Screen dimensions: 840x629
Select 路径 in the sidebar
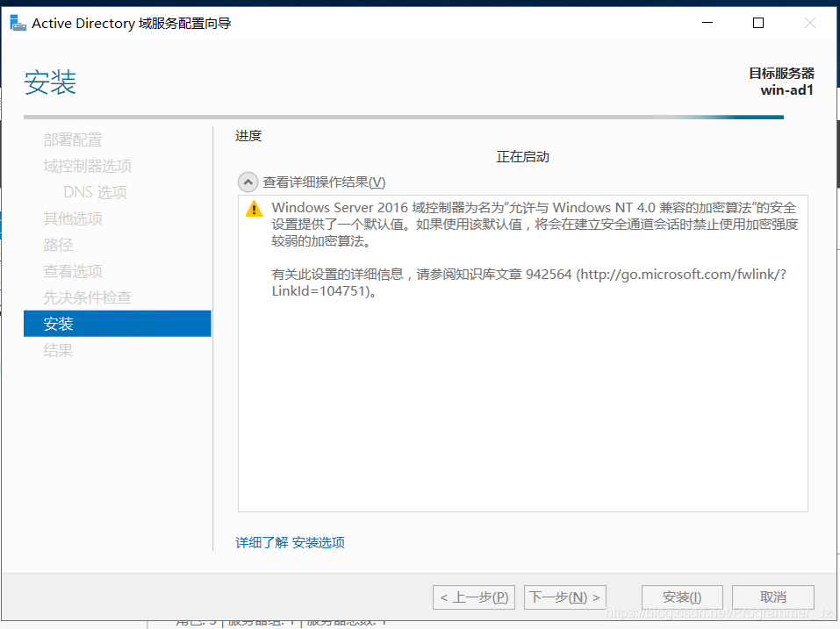point(58,245)
